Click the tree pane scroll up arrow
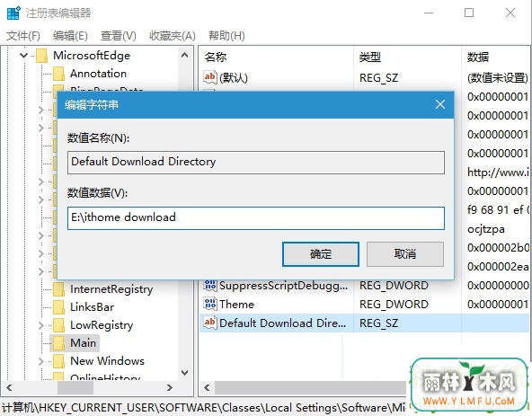Viewport: 532px width, 416px height. point(184,55)
